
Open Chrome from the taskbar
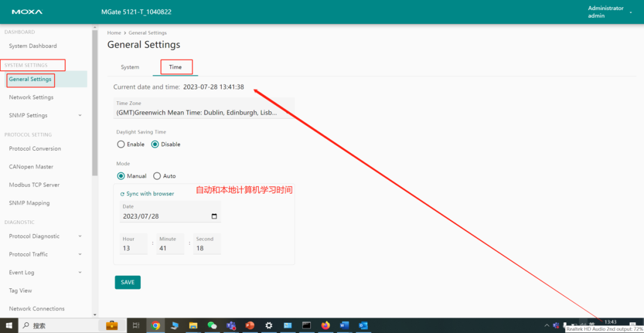[155, 326]
